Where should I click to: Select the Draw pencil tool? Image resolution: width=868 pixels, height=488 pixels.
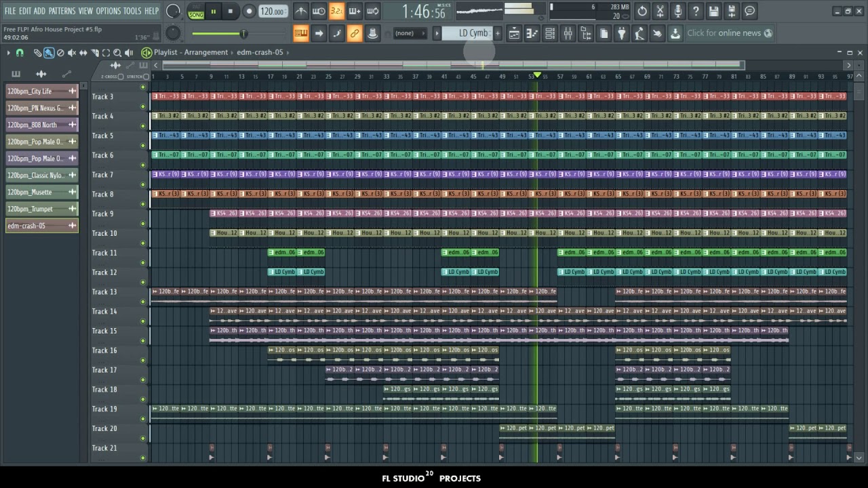[39, 53]
